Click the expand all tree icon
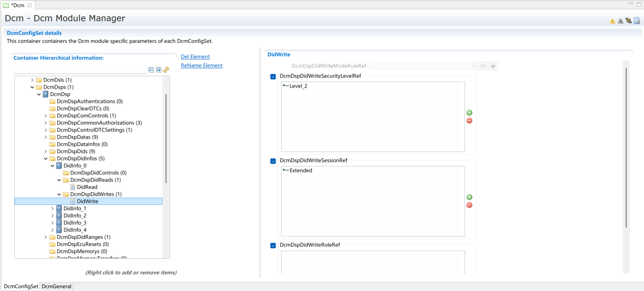 tap(159, 70)
